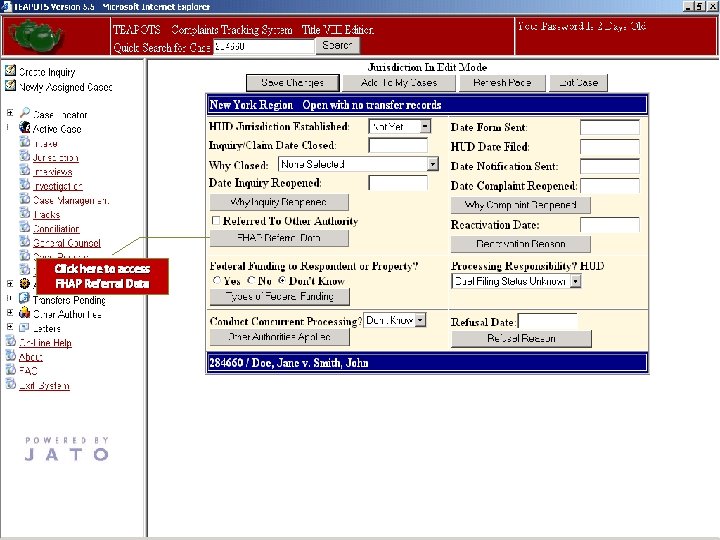This screenshot has width=720, height=540.
Task: Open Dual Filing Status Unknown dropdown
Action: 576,281
